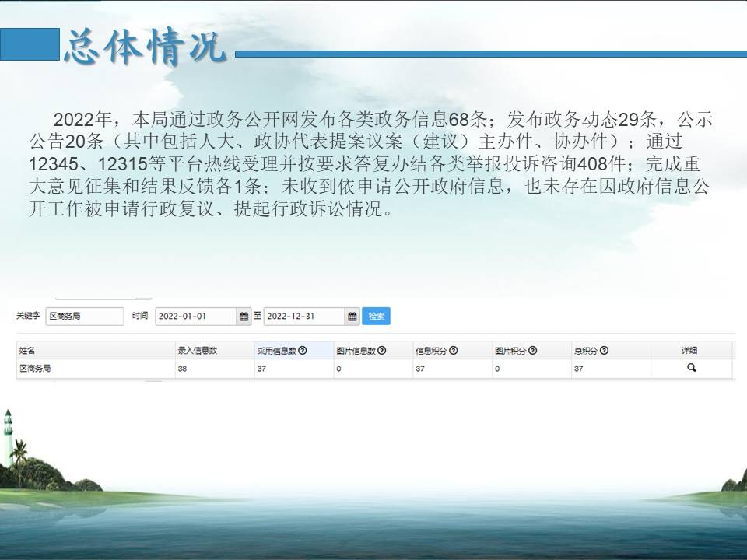Open the end date calendar picker

click(x=352, y=317)
